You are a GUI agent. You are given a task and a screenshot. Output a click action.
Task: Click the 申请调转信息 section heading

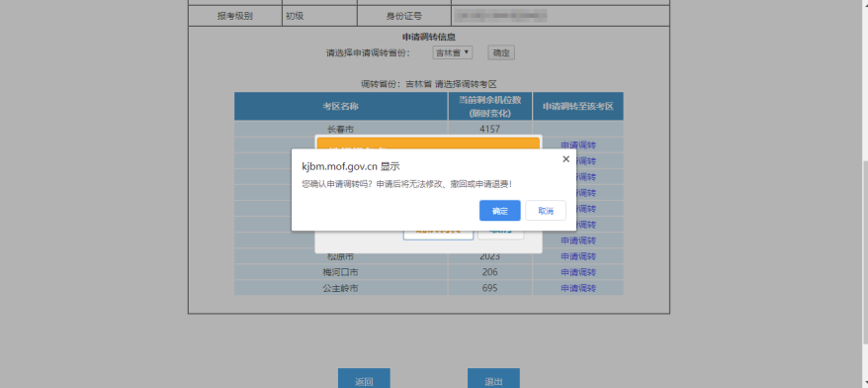pyautogui.click(x=429, y=38)
